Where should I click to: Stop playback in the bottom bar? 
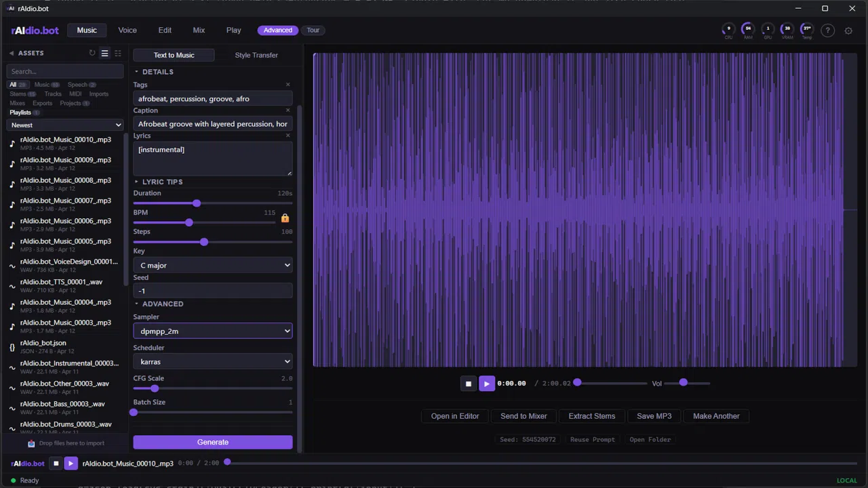click(x=56, y=464)
